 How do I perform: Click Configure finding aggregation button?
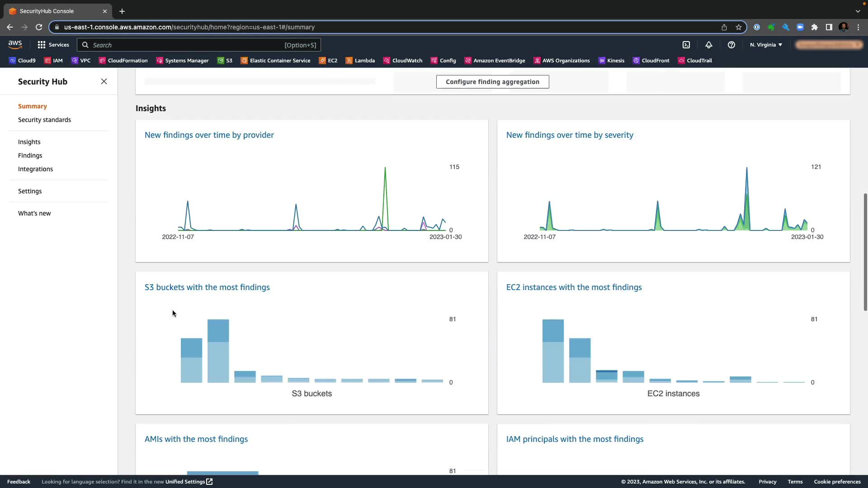click(x=492, y=82)
